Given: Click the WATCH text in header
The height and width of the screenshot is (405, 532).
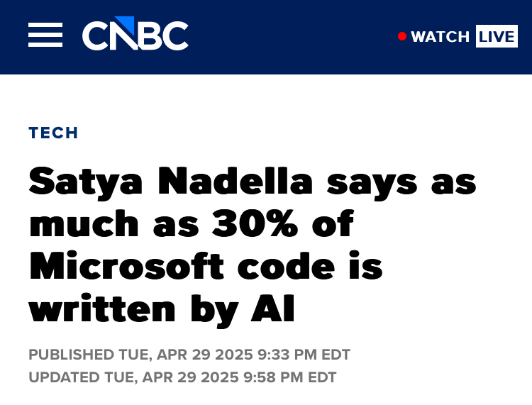Looking at the screenshot, I should tap(440, 36).
